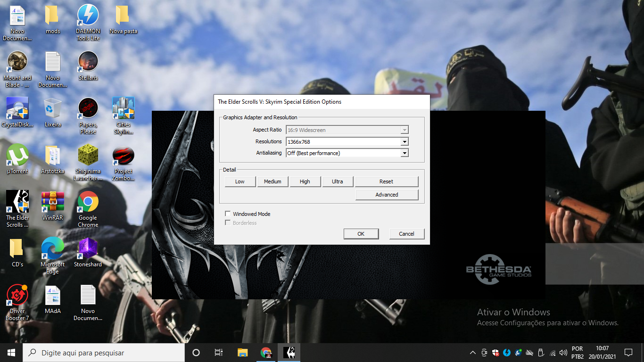Click the POR PTB2 language indicator
644x362 pixels.
click(x=578, y=353)
